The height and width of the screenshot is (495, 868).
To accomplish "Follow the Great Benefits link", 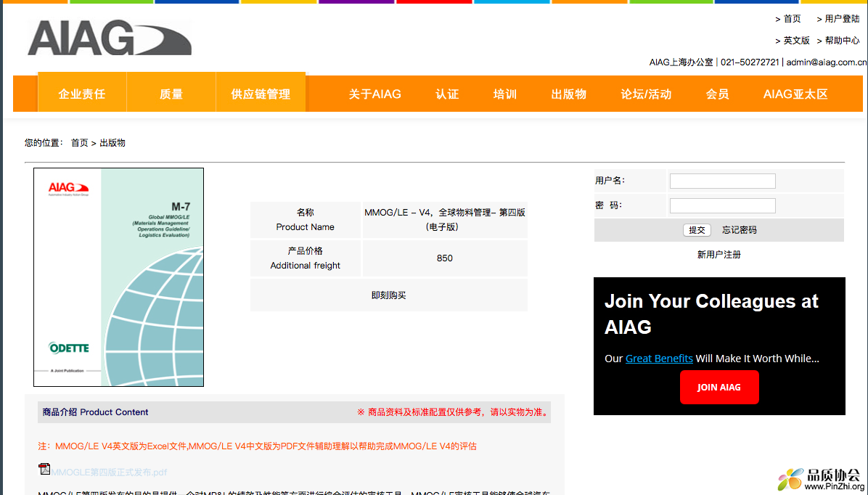I will (x=659, y=359).
